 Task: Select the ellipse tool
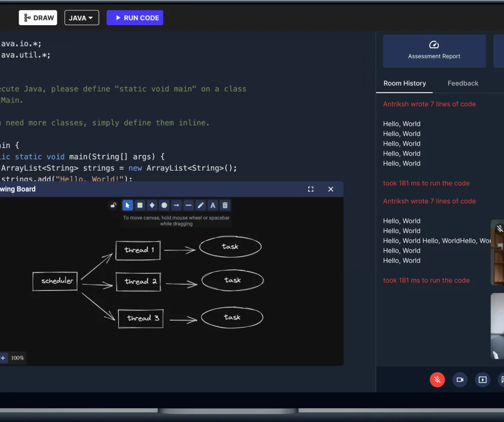(x=164, y=205)
